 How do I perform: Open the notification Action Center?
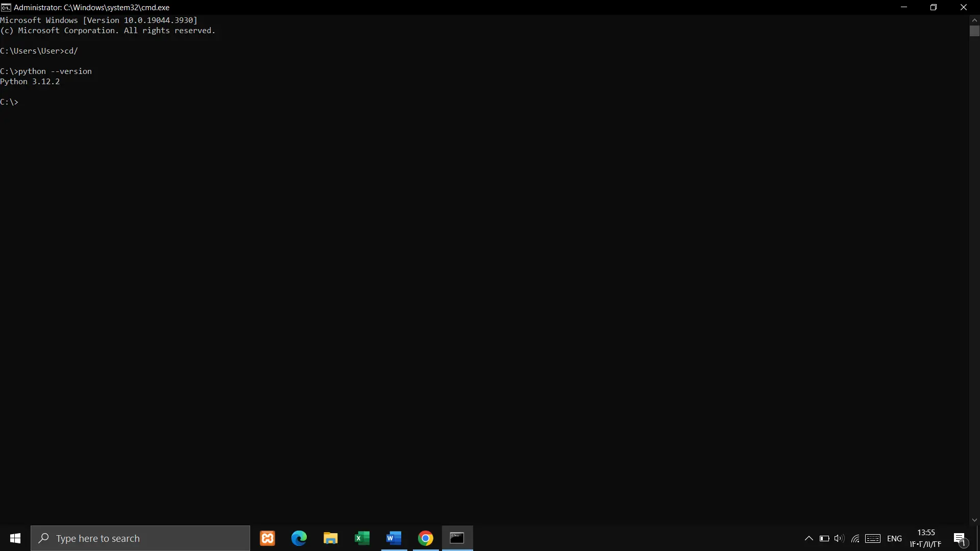pyautogui.click(x=960, y=538)
